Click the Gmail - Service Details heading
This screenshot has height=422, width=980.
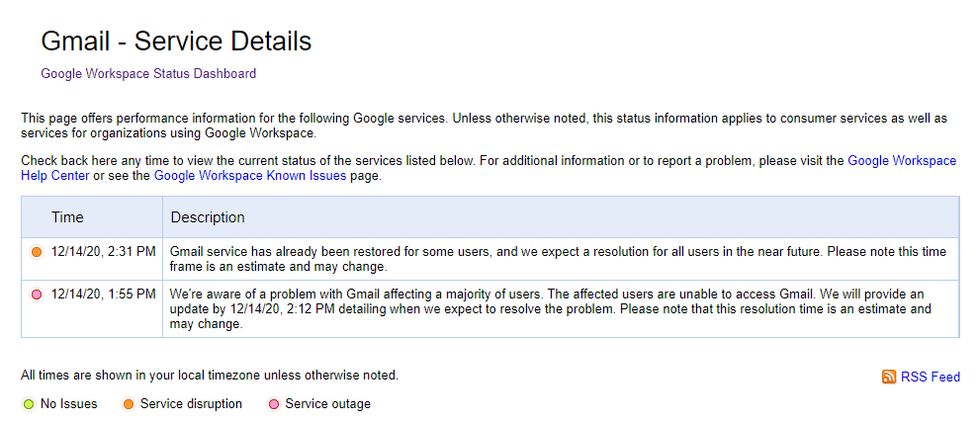point(176,42)
